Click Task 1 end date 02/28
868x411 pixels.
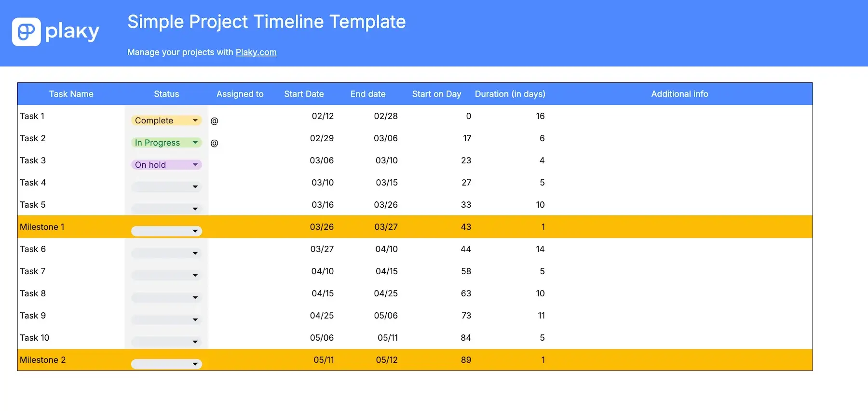coord(386,116)
